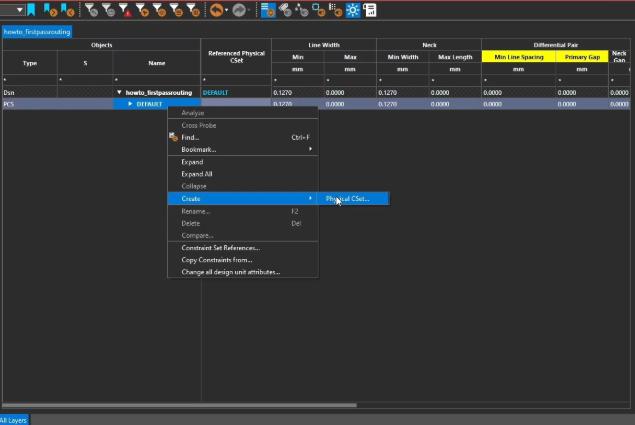
Task: Click the Neck Min Width column header
Action: 403,57
